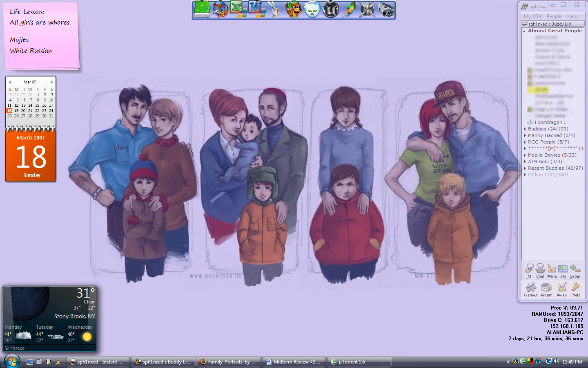Click the Write icon in AIM

(552, 271)
